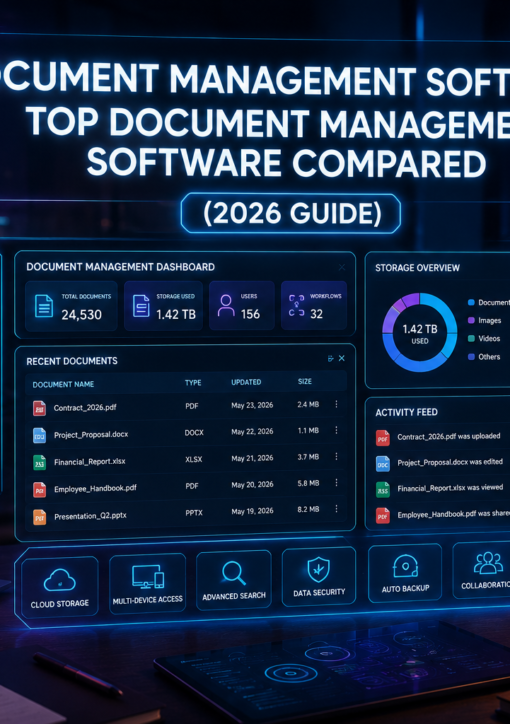Click the Workflows icon
Viewport: 510px width, 724px height.
point(296,305)
